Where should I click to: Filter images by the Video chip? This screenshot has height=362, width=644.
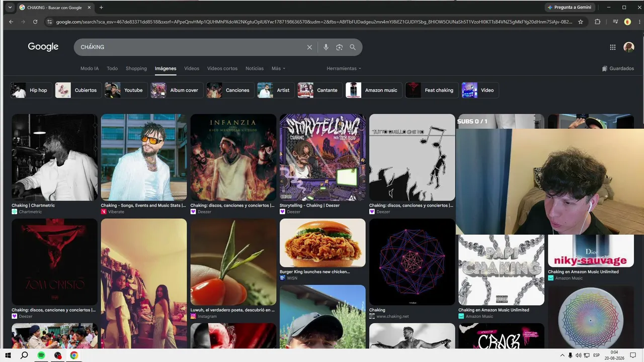pyautogui.click(x=480, y=90)
